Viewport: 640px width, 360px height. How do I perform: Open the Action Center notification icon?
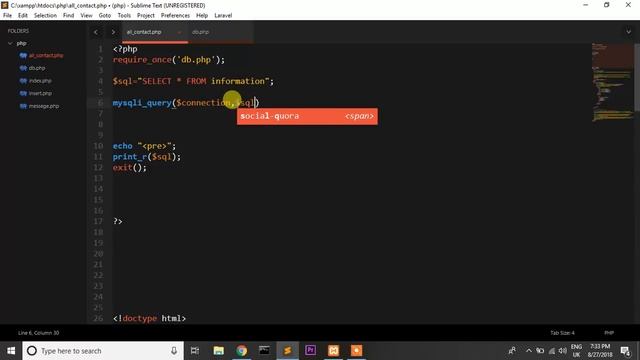click(x=625, y=351)
